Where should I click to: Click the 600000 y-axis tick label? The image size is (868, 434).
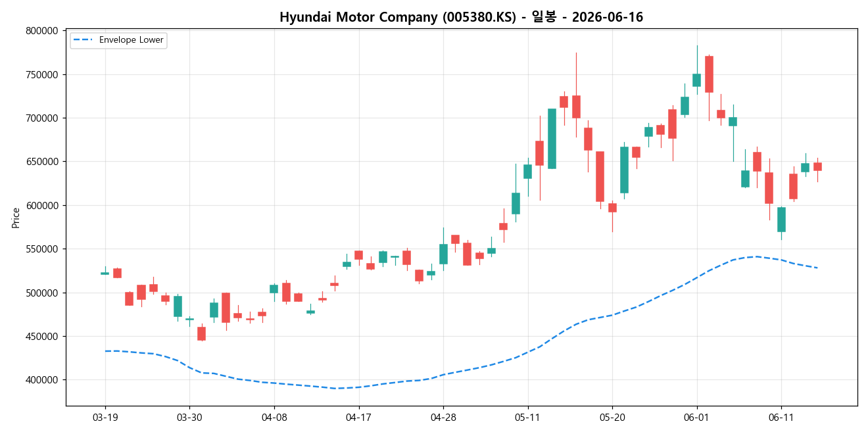coord(41,205)
